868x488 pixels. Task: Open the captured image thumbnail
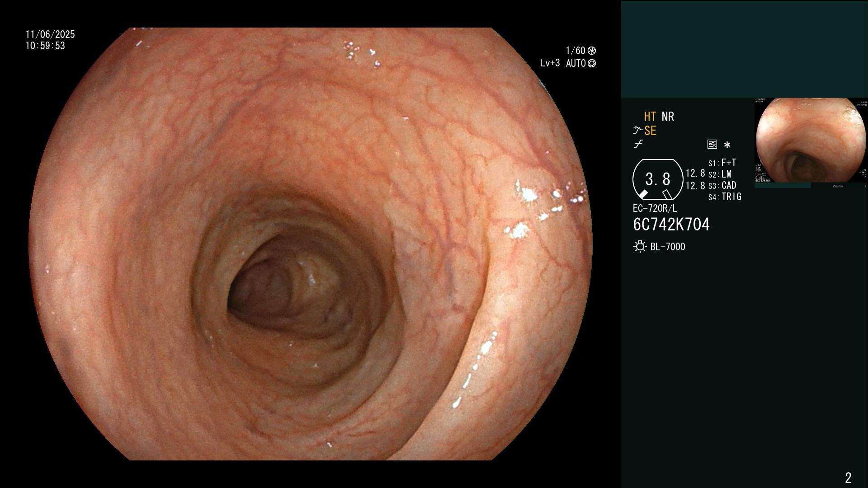coord(811,141)
